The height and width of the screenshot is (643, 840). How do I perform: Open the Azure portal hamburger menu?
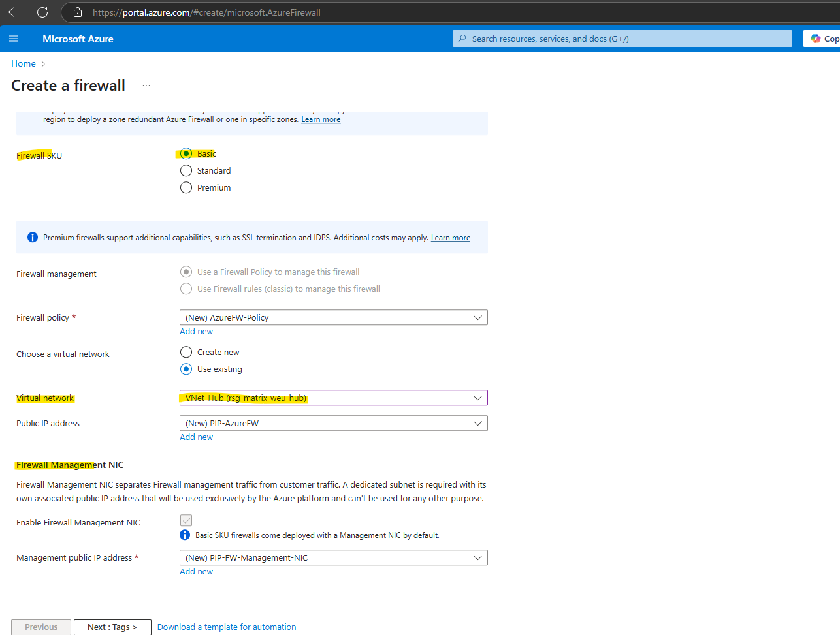click(x=14, y=39)
